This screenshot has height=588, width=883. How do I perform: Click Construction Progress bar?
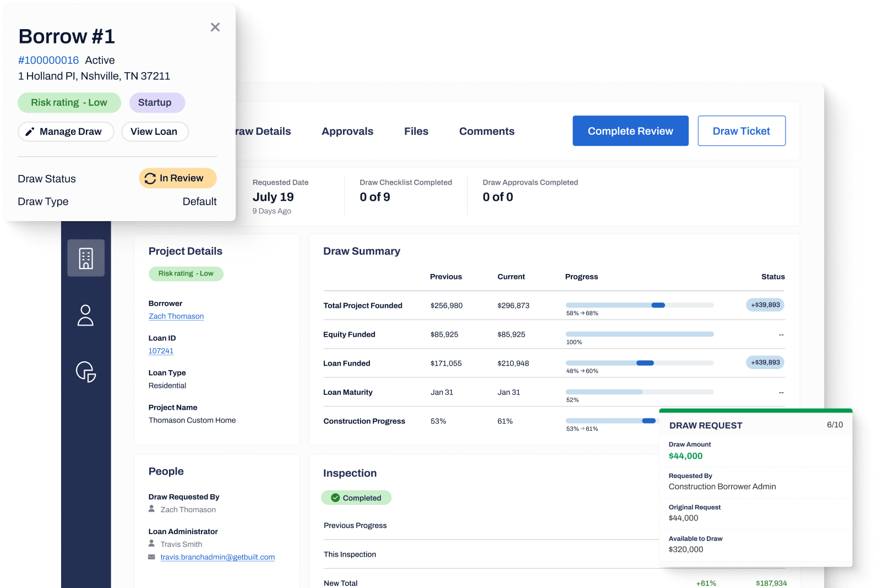(612, 421)
